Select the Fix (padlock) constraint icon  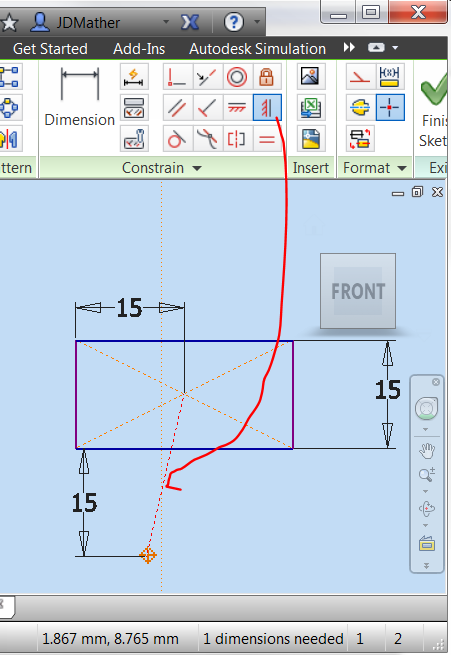click(x=266, y=77)
